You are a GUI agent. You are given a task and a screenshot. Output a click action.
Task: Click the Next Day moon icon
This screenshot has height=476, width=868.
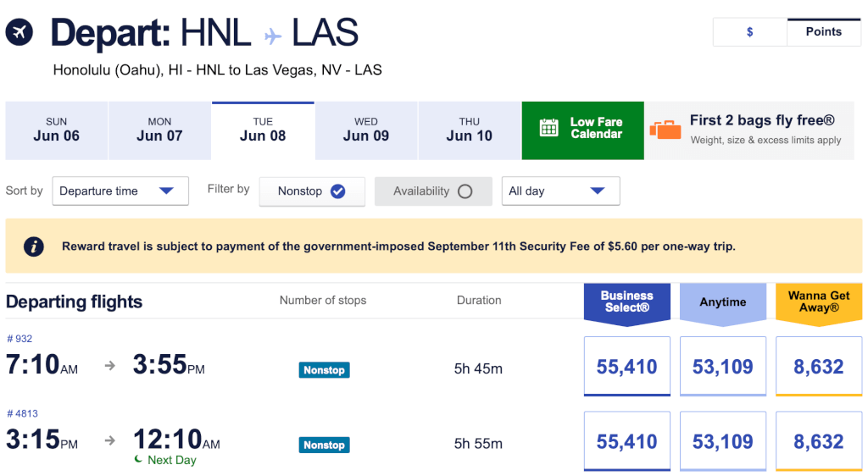tap(138, 459)
